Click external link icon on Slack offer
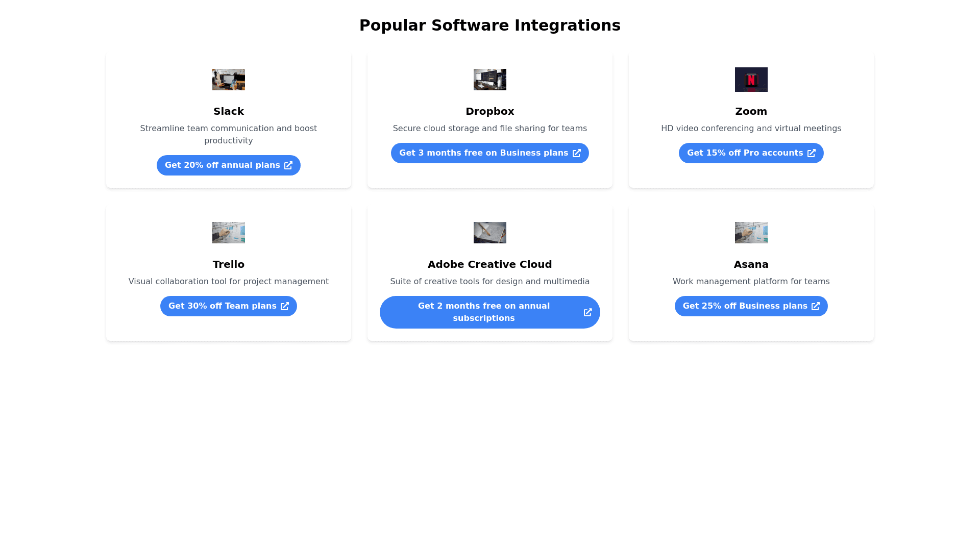This screenshot has width=980, height=551. tap(288, 165)
